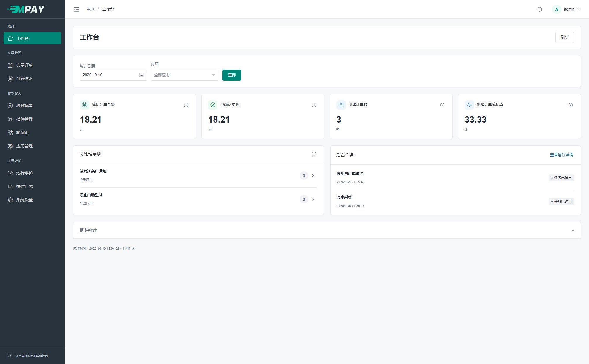The width and height of the screenshot is (589, 364).
Task: Click the info icon for 待处理事项
Action: point(314,154)
